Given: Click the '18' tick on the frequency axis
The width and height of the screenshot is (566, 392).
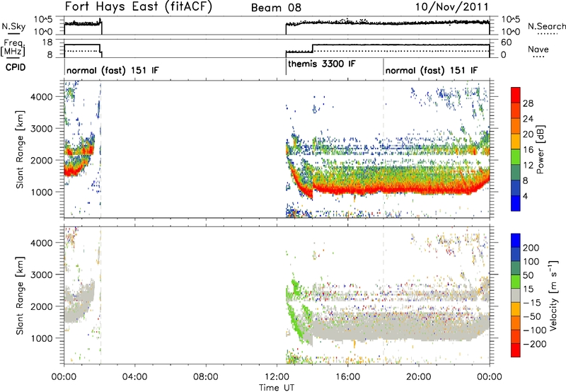Looking at the screenshot, I should pyautogui.click(x=47, y=42).
